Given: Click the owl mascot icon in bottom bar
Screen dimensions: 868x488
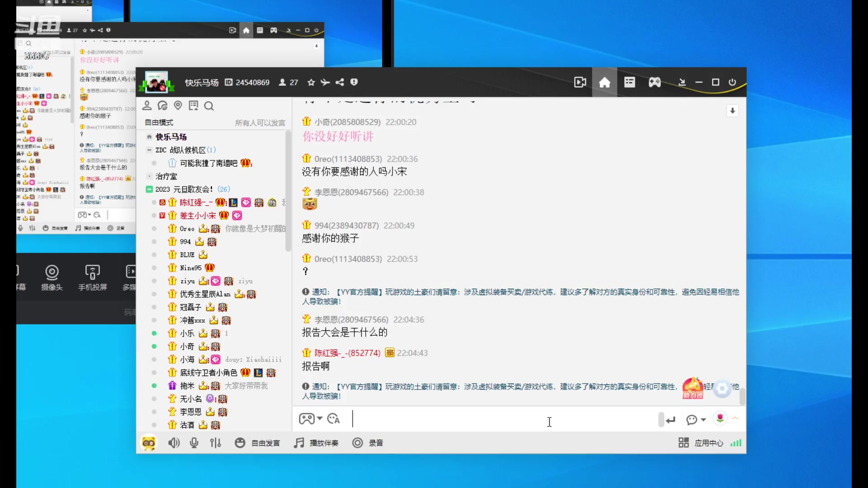Looking at the screenshot, I should tap(149, 443).
